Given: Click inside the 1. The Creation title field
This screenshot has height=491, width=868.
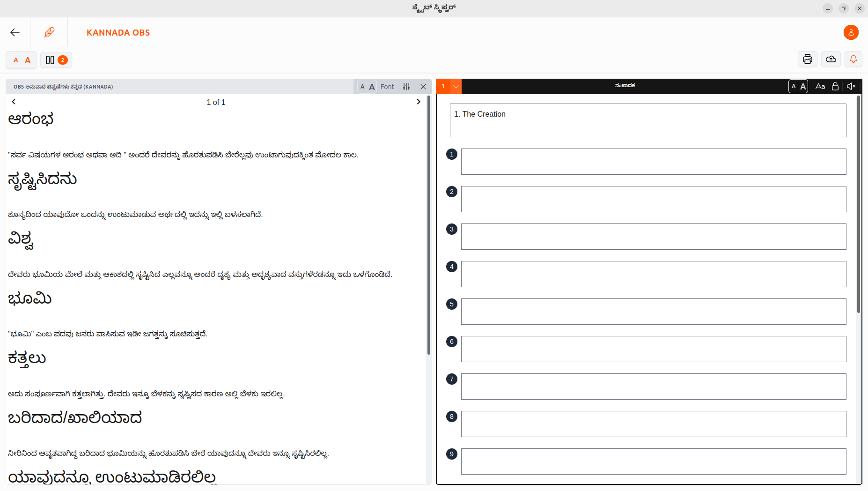Looking at the screenshot, I should [x=647, y=120].
